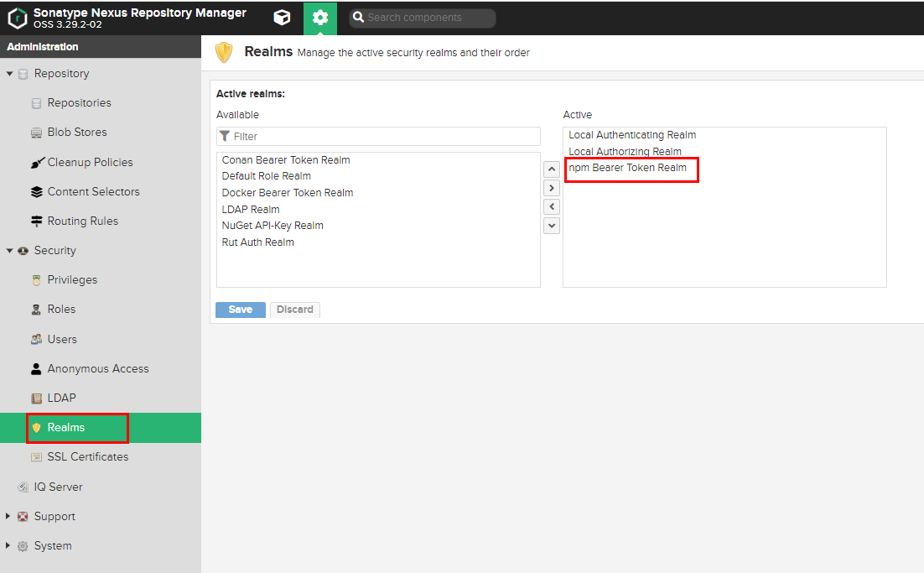Click the System gear icon
This screenshot has width=924, height=573.
pos(23,546)
